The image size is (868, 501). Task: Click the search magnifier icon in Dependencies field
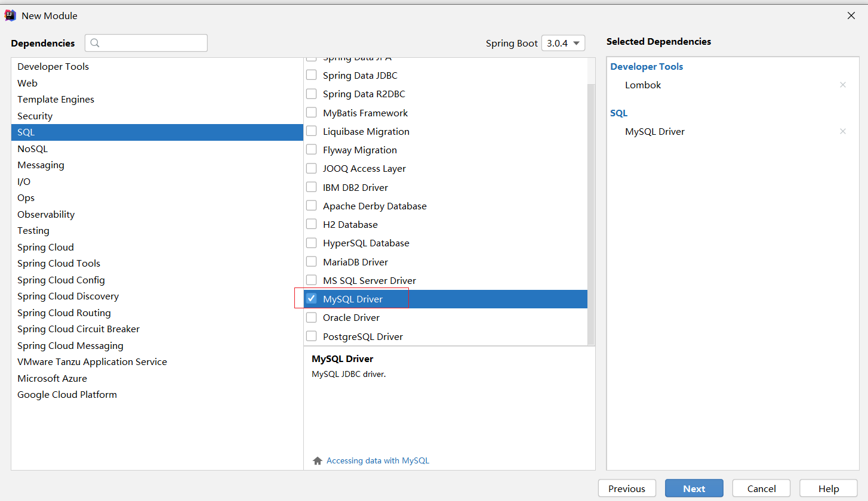pyautogui.click(x=96, y=43)
